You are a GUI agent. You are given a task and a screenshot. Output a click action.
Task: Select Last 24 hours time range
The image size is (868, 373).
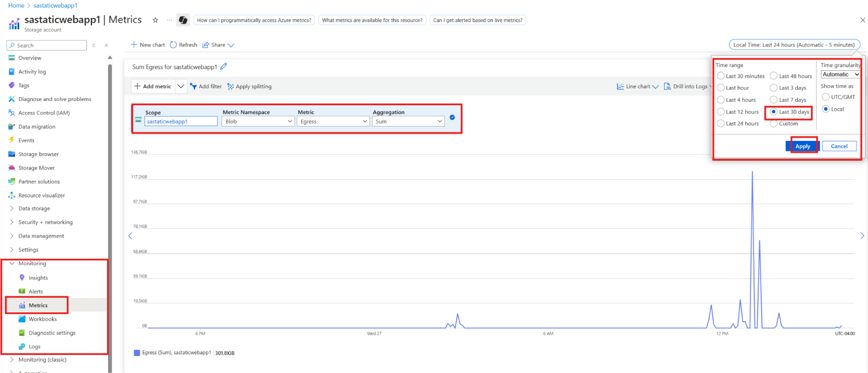(721, 123)
